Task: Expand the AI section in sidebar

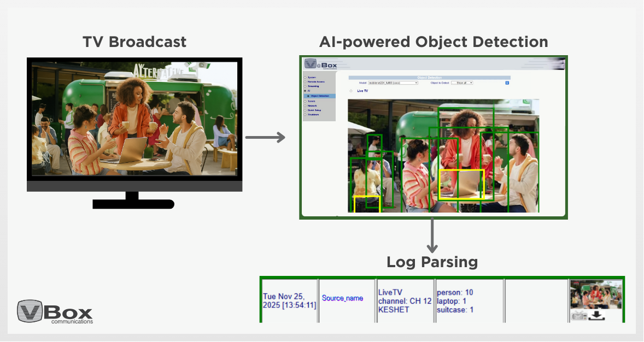Action: [x=309, y=91]
